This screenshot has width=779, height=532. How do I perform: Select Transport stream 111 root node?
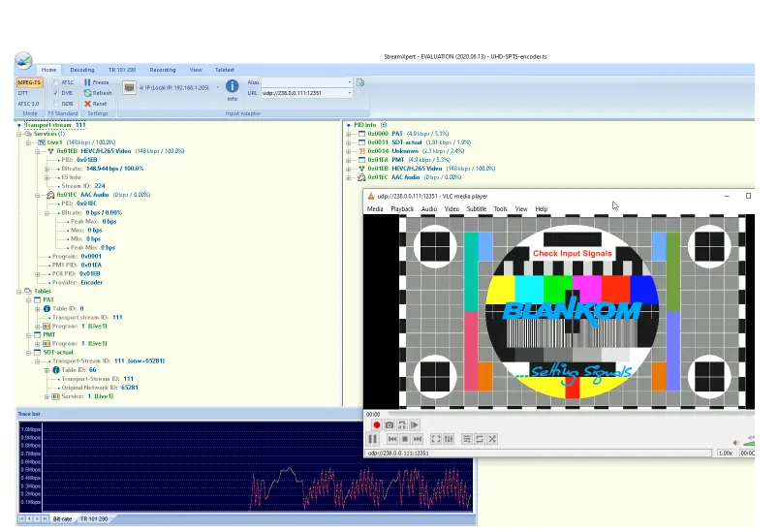pos(55,125)
